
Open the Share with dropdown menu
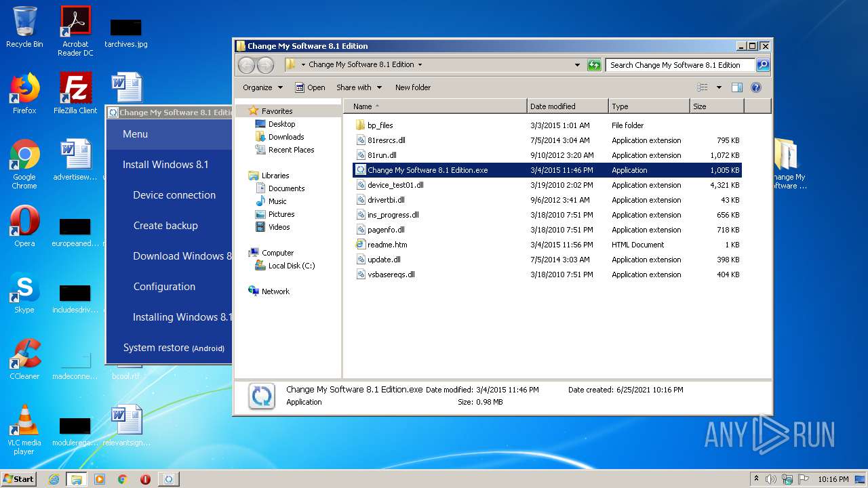359,87
